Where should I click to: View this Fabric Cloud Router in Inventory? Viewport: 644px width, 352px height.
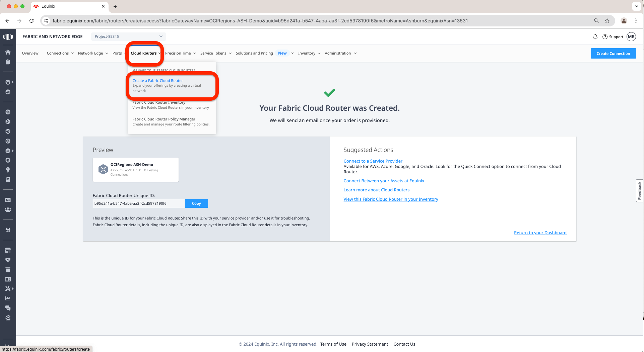[391, 199]
